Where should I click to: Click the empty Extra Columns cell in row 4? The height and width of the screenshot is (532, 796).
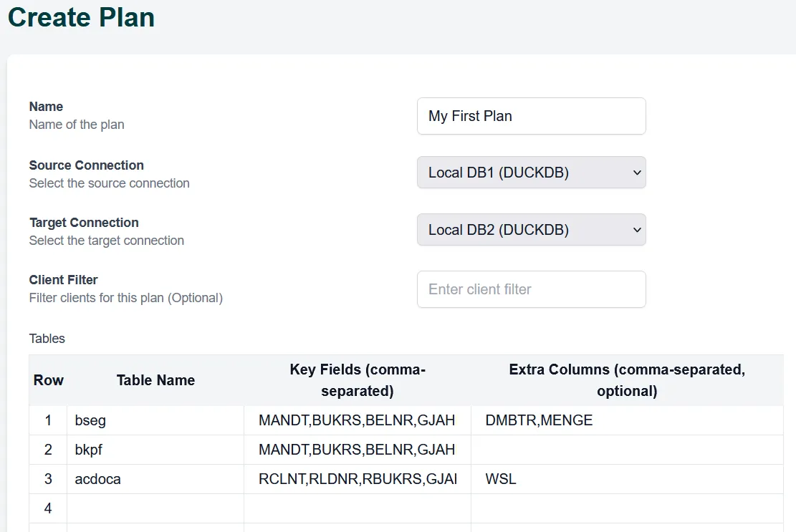626,508
